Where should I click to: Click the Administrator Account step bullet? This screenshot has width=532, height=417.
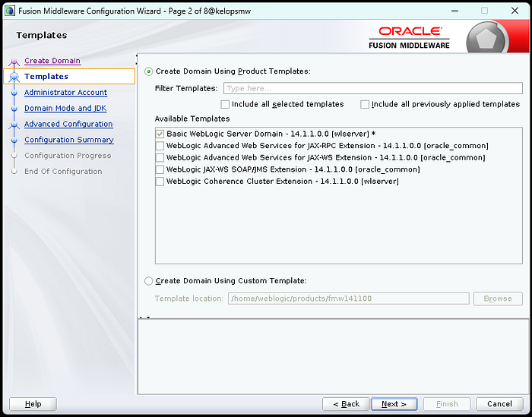point(14,93)
